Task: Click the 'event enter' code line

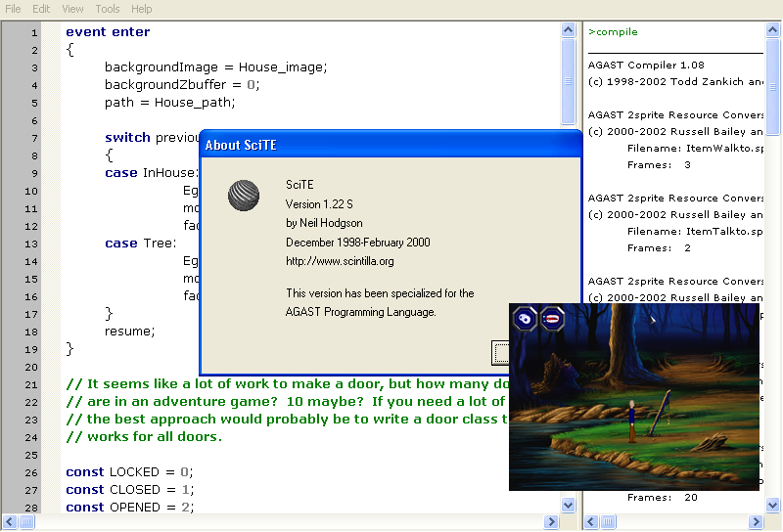Action: (108, 32)
